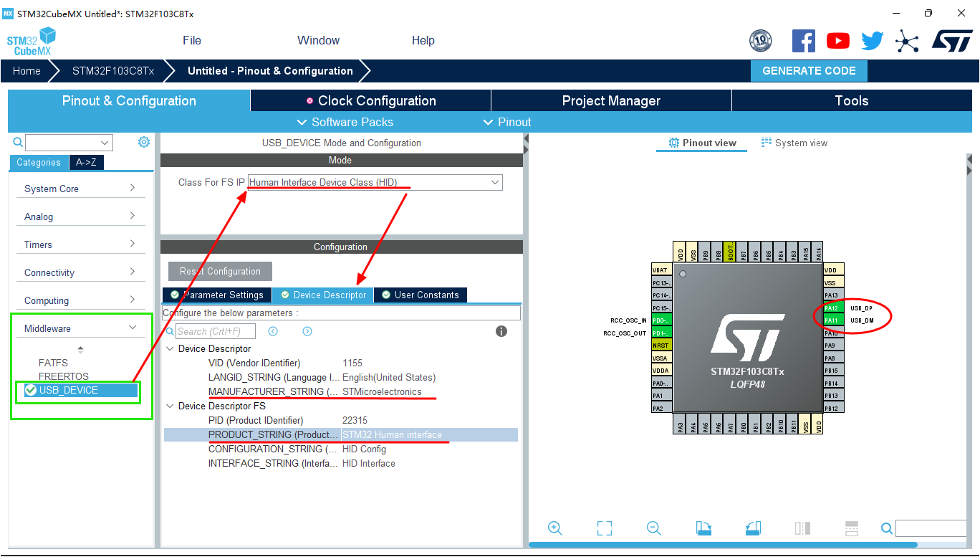Open the Twitter bird icon
Viewport: 980px width, 557px height.
click(x=872, y=41)
